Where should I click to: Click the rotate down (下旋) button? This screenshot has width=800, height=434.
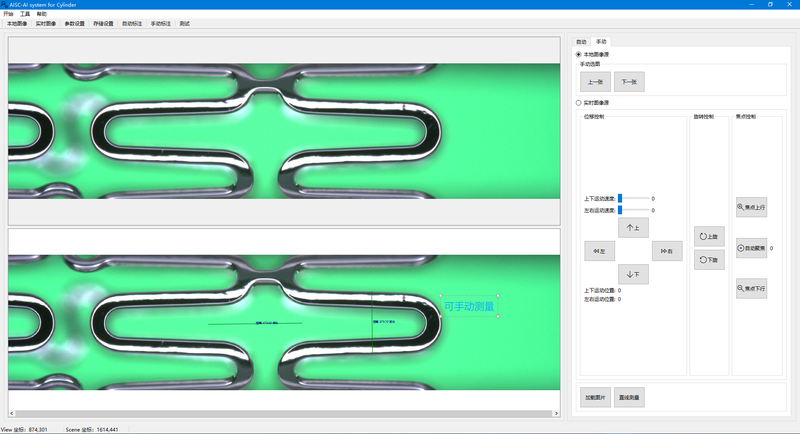pos(709,260)
